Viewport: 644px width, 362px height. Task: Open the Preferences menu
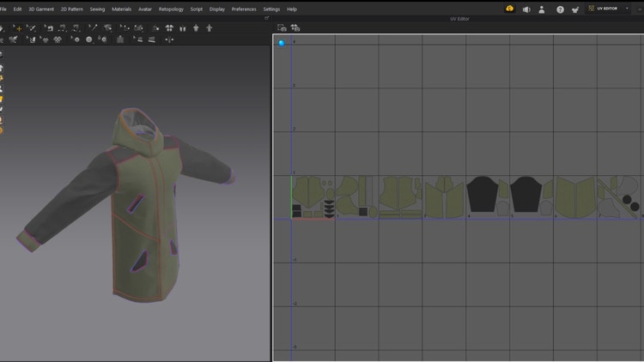point(244,9)
